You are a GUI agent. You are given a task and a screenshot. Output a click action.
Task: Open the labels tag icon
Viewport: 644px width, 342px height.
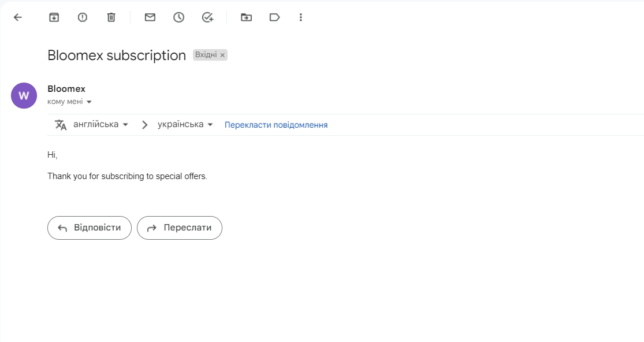pos(274,17)
